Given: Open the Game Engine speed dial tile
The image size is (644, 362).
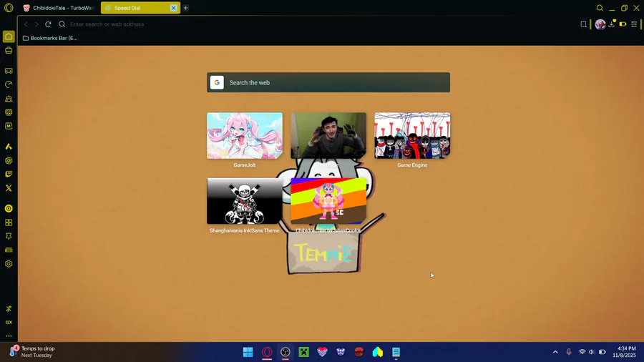Looking at the screenshot, I should tap(412, 136).
